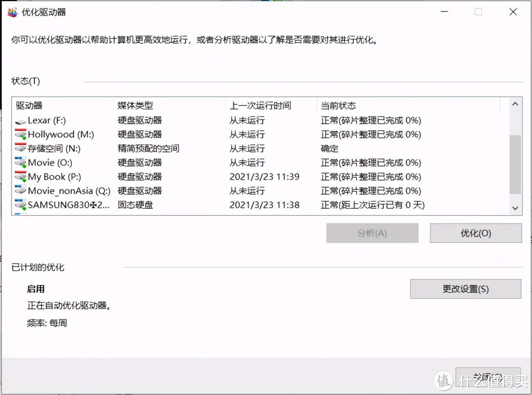Click the disabled 分析(A) button
Screen dimensions: 532x395
[x=372, y=233]
